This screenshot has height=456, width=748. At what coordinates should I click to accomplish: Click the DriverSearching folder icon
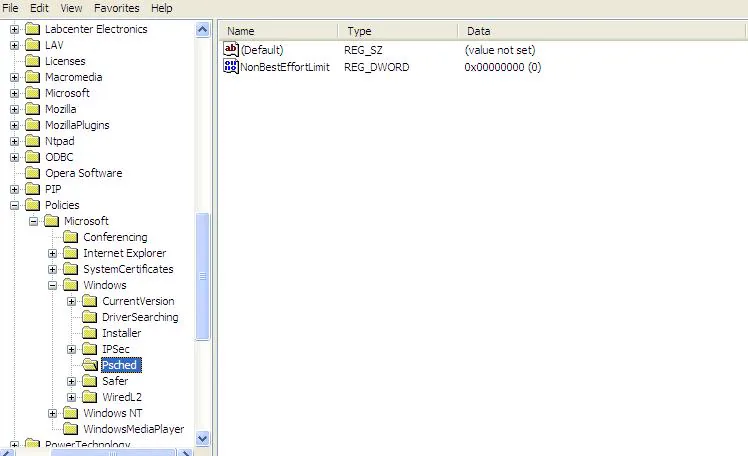[x=90, y=317]
